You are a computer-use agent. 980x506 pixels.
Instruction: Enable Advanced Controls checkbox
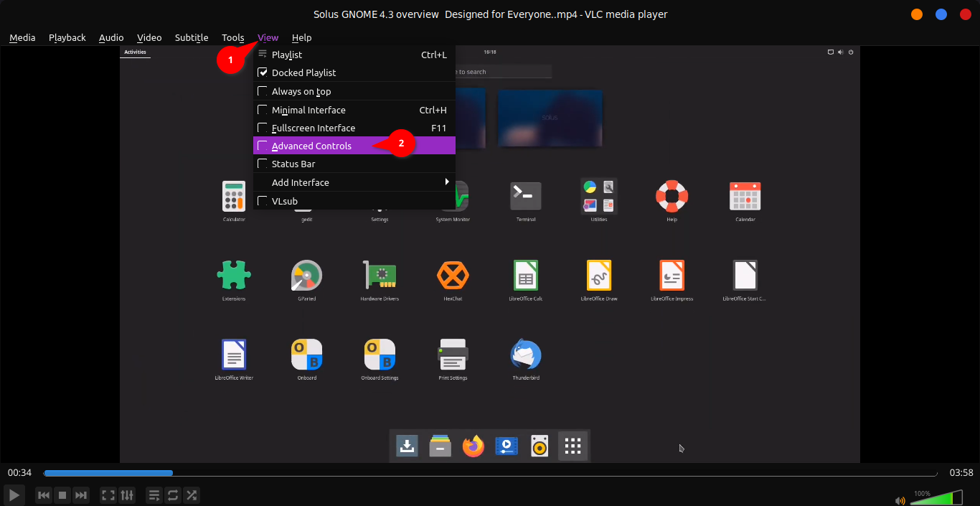263,146
